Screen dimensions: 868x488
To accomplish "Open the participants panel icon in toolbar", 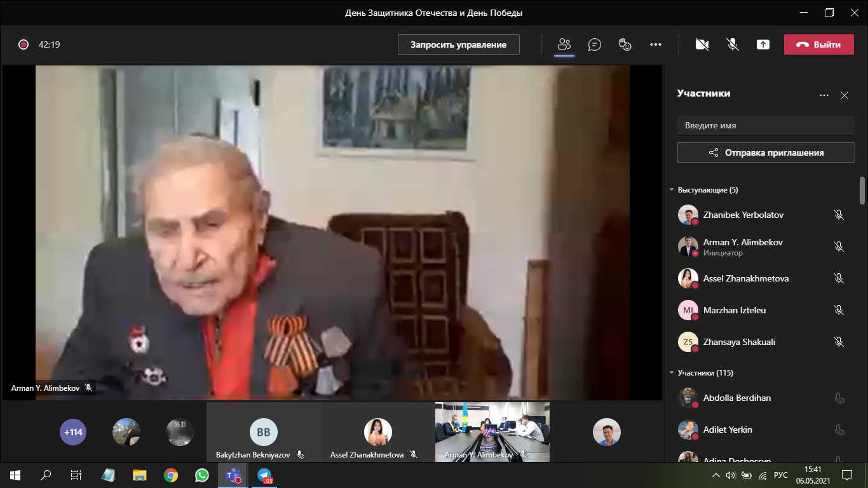I will point(564,44).
